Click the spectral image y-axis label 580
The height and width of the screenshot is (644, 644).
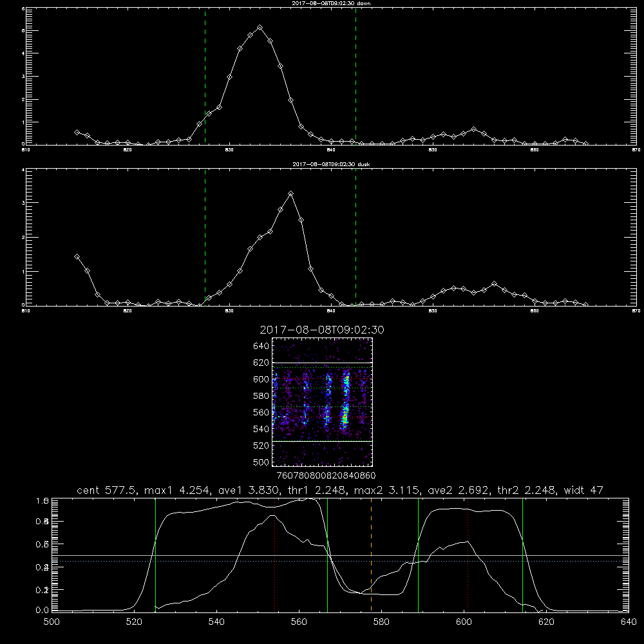(261, 396)
